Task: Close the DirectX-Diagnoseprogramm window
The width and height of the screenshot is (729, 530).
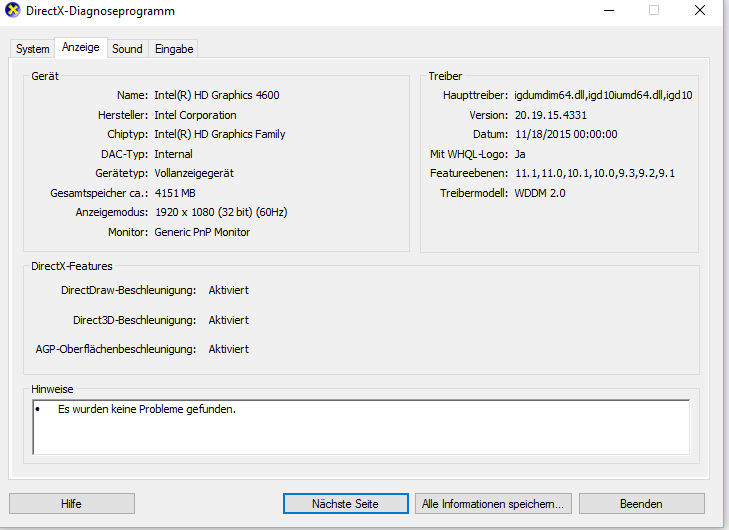Action: click(700, 10)
